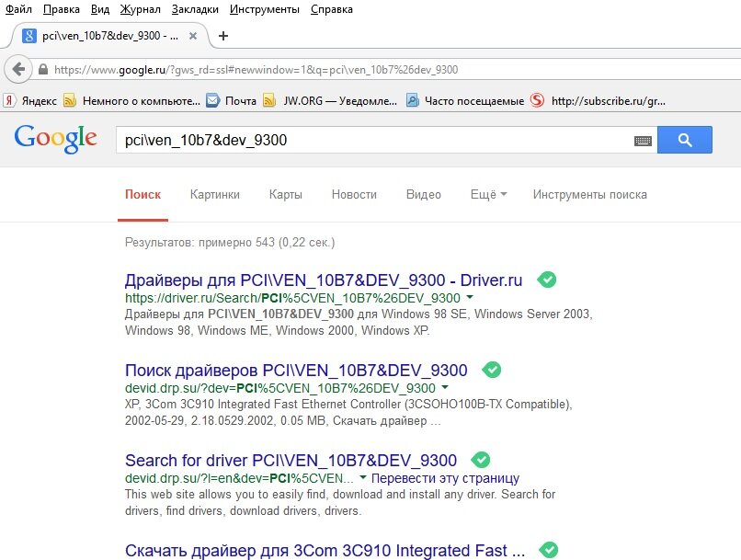Click the Google favicon on the browser tab
741x560 pixels.
[x=29, y=36]
